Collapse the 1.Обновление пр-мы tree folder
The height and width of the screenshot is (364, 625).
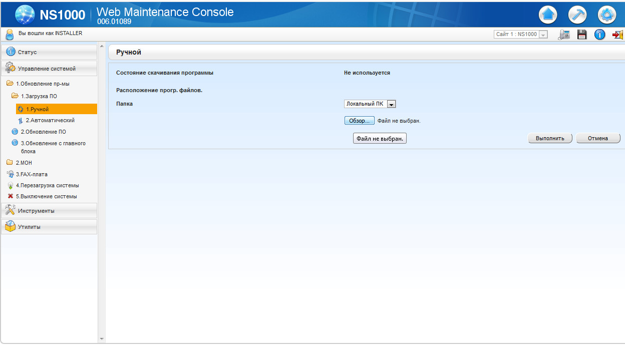pyautogui.click(x=10, y=84)
